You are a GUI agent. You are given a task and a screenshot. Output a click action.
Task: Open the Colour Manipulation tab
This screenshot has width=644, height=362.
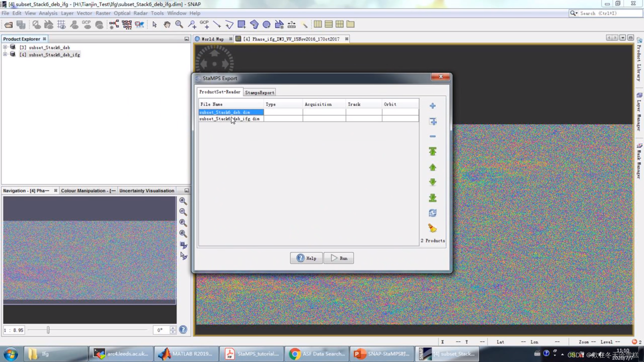point(88,190)
